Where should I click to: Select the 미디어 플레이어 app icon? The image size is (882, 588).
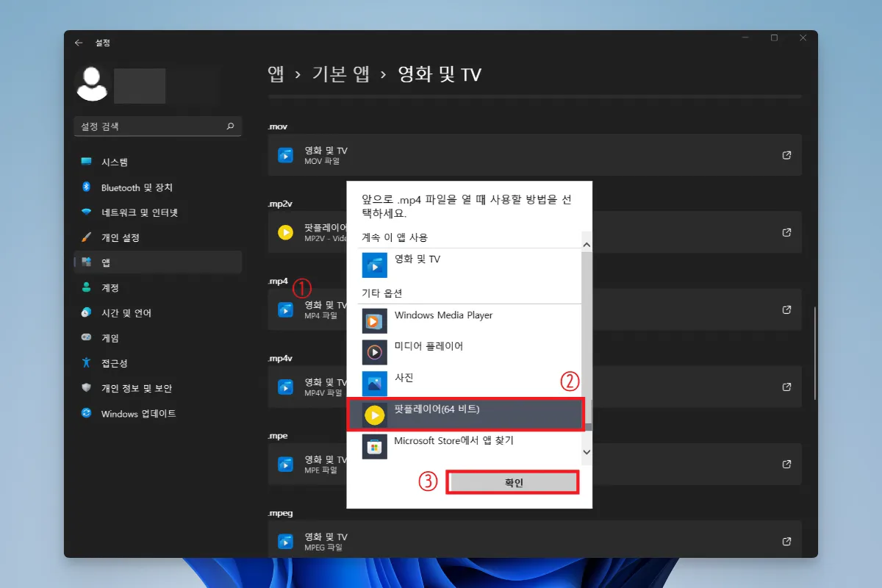(x=375, y=352)
